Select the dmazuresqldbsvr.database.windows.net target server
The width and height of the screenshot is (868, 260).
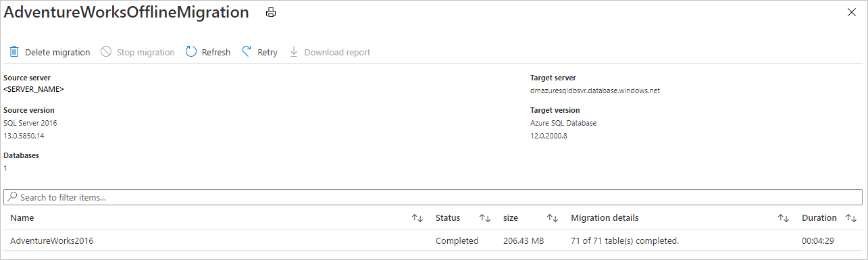[595, 90]
